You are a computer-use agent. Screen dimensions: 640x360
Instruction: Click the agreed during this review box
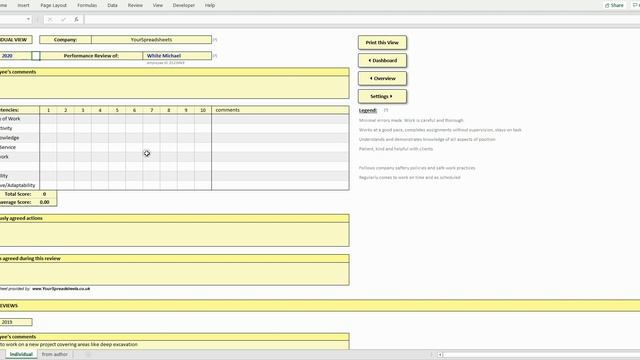click(174, 273)
